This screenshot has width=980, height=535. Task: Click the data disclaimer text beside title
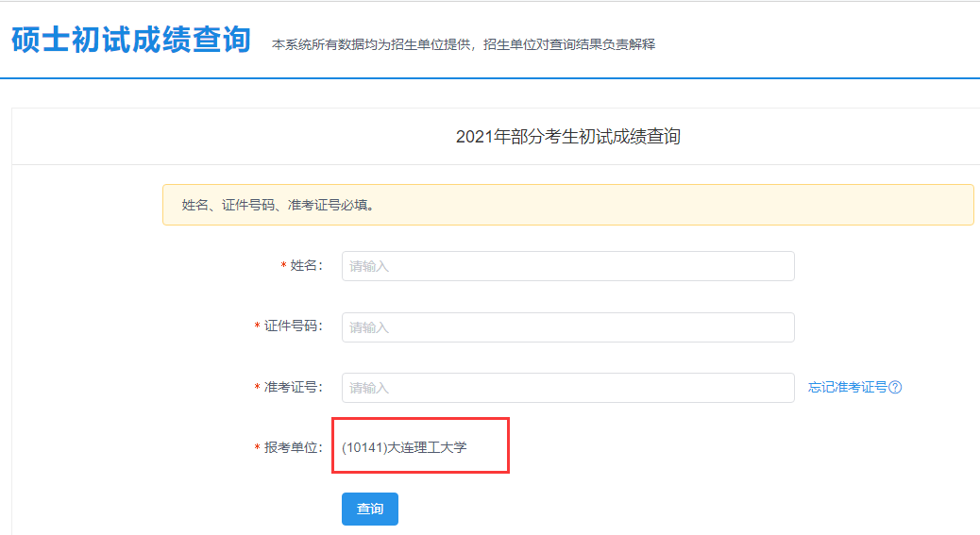[x=463, y=44]
